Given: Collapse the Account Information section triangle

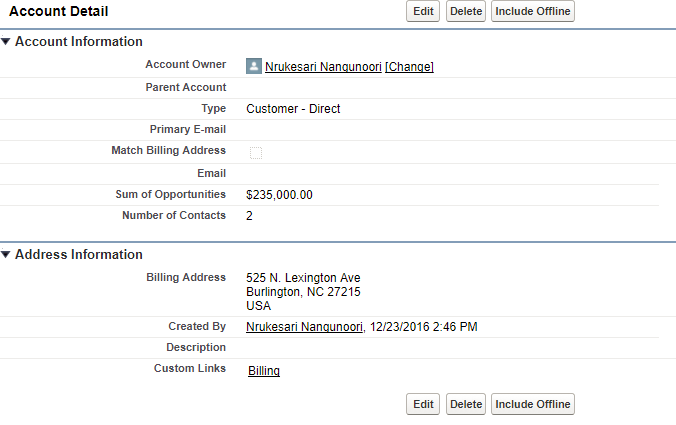Looking at the screenshot, I should coord(6,42).
